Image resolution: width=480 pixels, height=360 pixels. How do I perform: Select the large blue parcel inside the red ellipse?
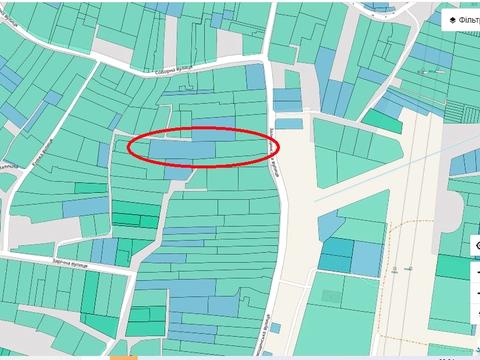tap(182, 150)
